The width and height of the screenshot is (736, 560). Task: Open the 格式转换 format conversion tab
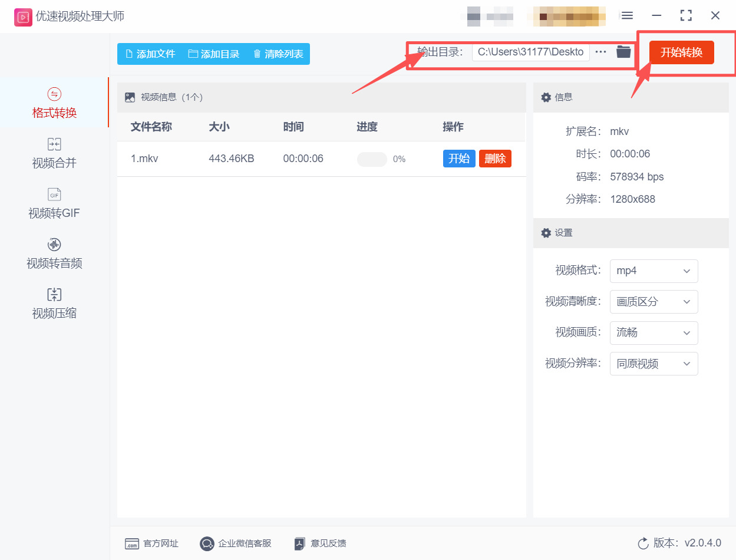pos(54,103)
